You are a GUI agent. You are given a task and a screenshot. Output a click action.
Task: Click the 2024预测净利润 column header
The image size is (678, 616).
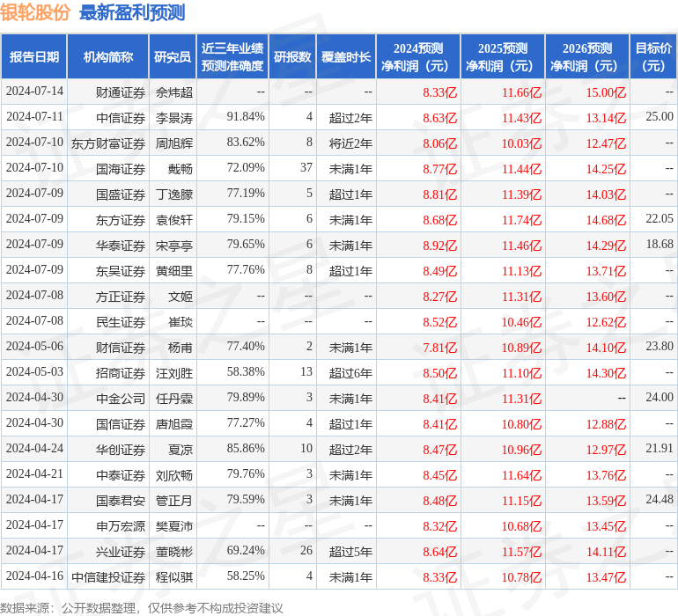tap(418, 56)
